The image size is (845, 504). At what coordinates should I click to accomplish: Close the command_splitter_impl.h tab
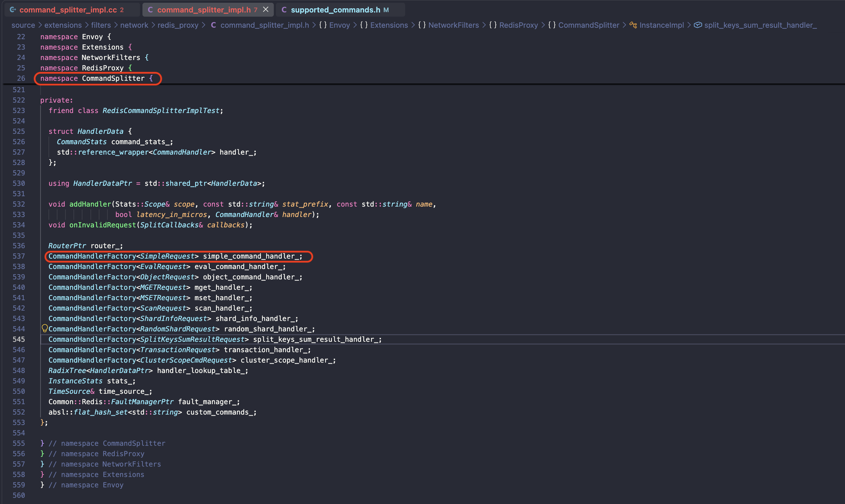point(266,10)
